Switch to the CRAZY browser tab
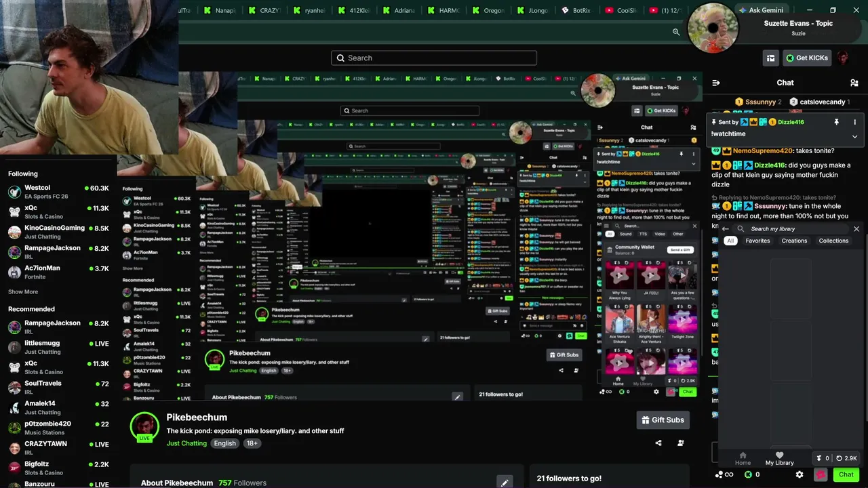The height and width of the screenshot is (488, 868). tap(264, 10)
